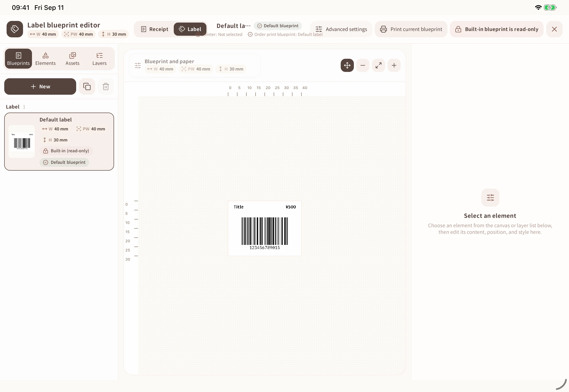
Task: Open the Assets tab
Action: point(72,59)
